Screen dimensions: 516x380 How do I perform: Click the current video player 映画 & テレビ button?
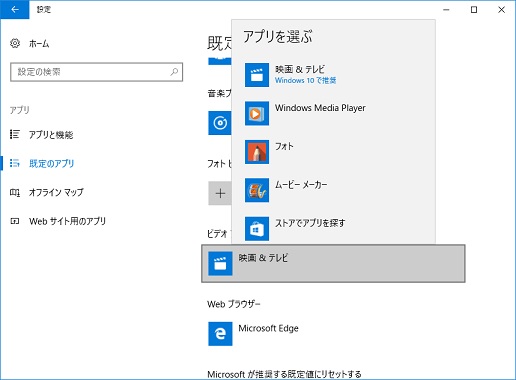(333, 263)
